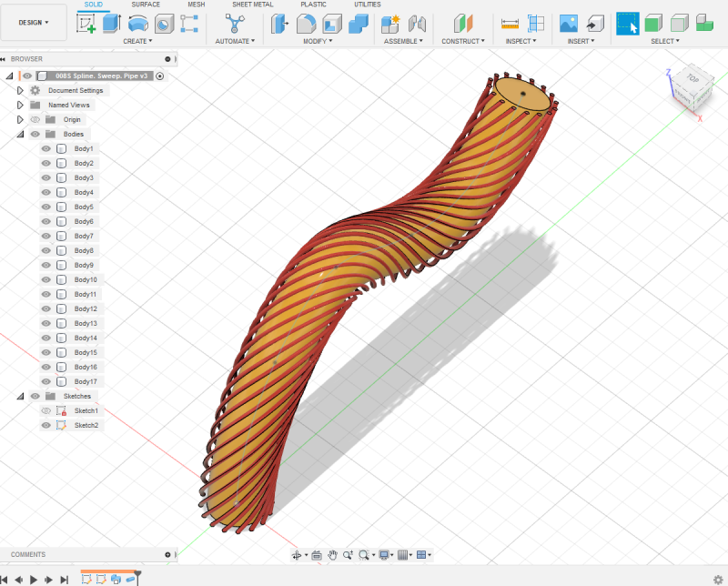Click the Create Sketch tool icon
This screenshot has height=586, width=728.
86,24
